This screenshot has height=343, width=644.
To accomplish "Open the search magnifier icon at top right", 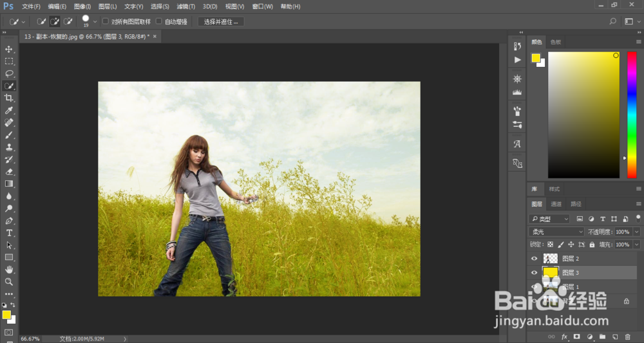I will (x=613, y=21).
